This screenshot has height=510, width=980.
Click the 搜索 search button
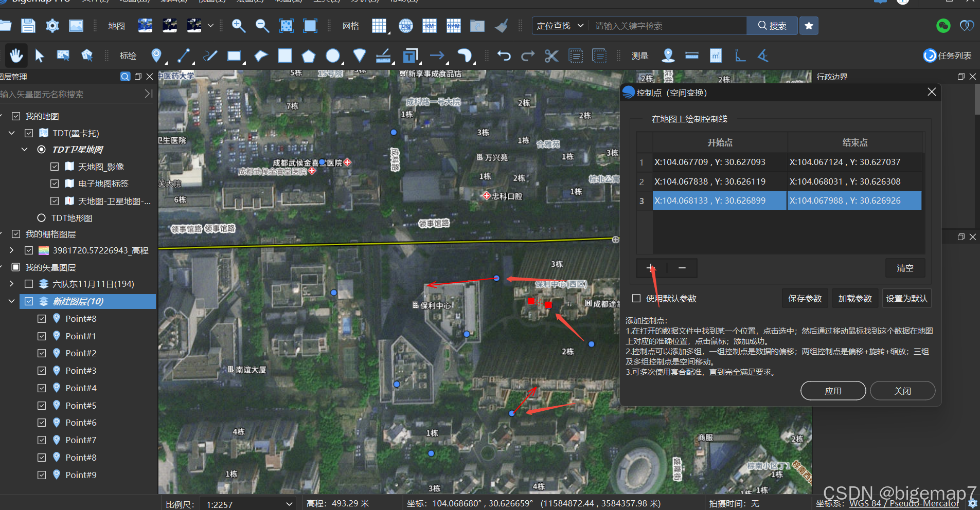coord(772,26)
